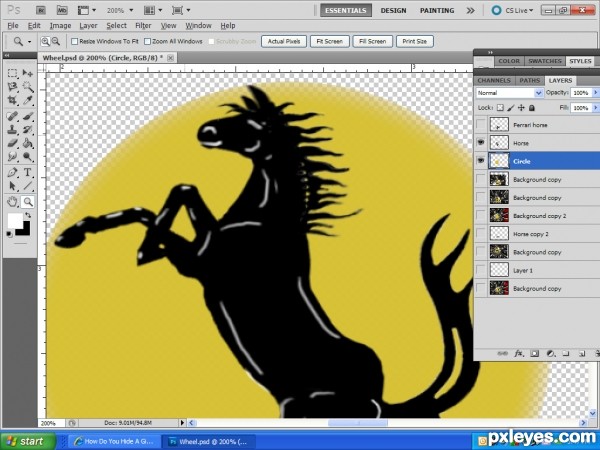
Task: Lock all for the layer
Action: tap(532, 108)
